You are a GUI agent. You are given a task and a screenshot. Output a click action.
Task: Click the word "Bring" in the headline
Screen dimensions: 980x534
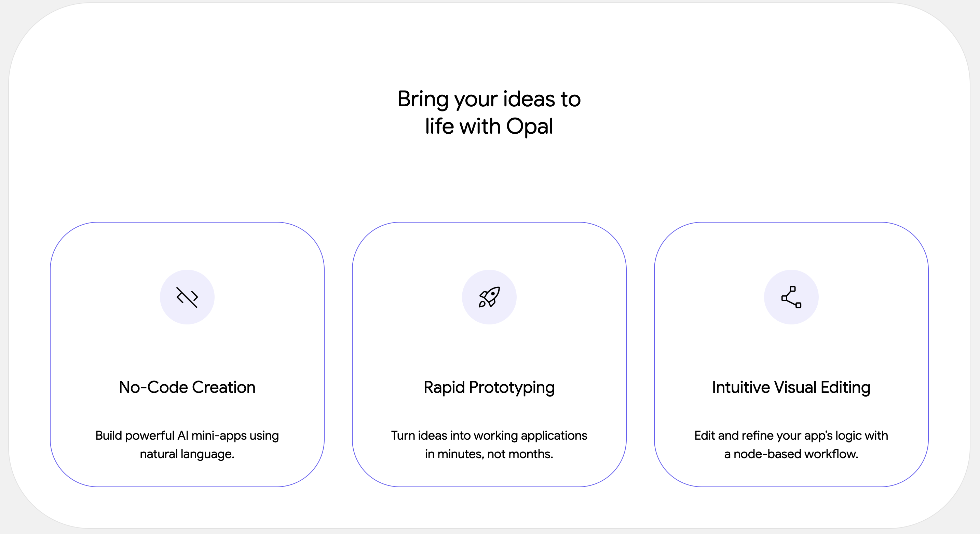click(423, 99)
